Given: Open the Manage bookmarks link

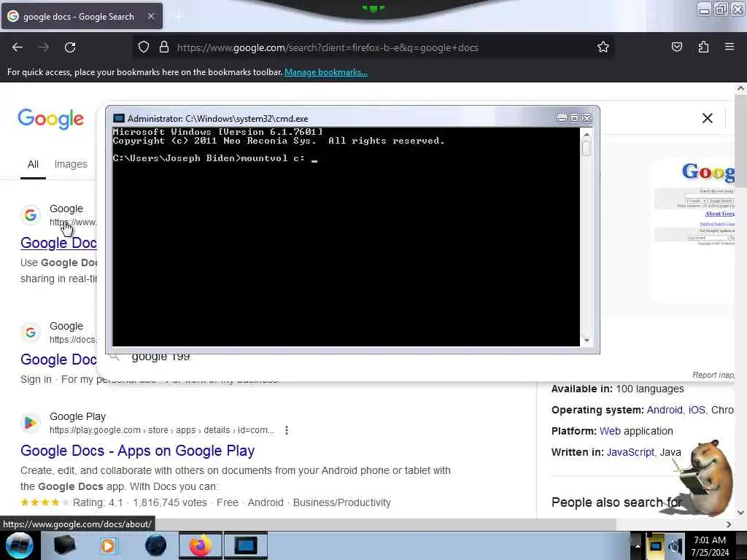Looking at the screenshot, I should pyautogui.click(x=326, y=72).
